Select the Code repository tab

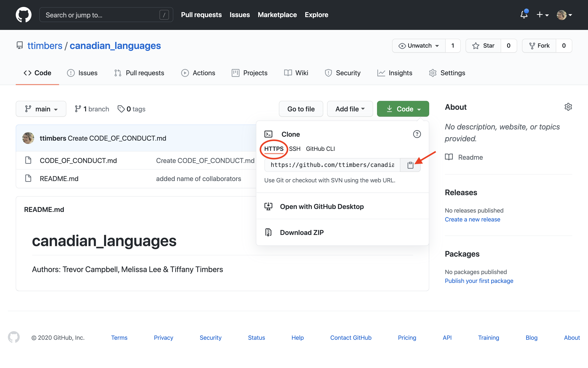[x=37, y=73]
